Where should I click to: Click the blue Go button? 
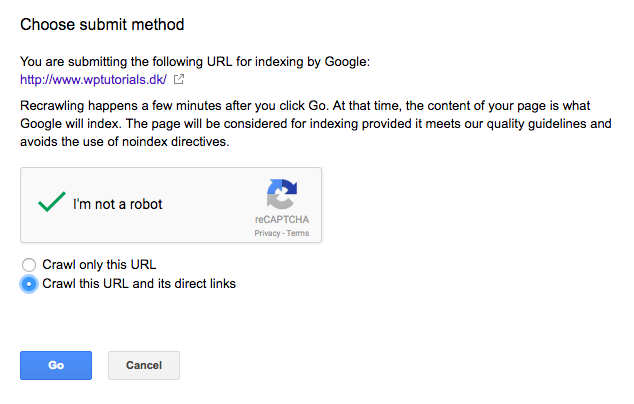(56, 365)
